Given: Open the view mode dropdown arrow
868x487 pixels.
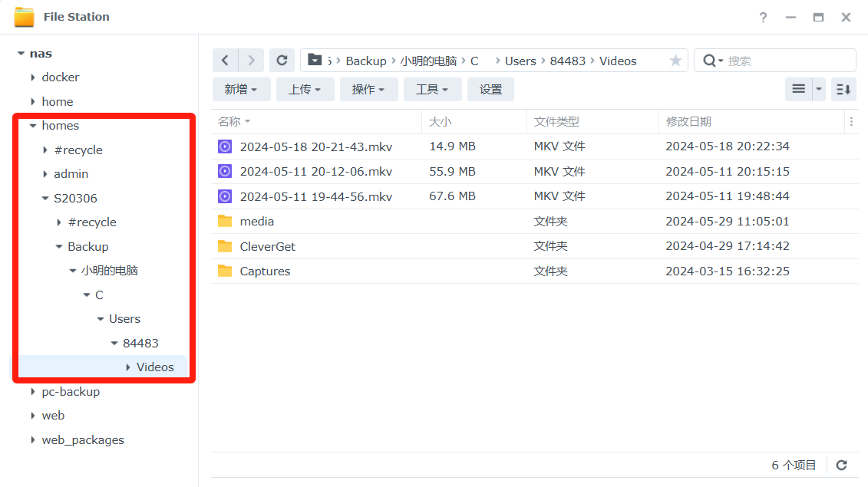Looking at the screenshot, I should (x=819, y=90).
